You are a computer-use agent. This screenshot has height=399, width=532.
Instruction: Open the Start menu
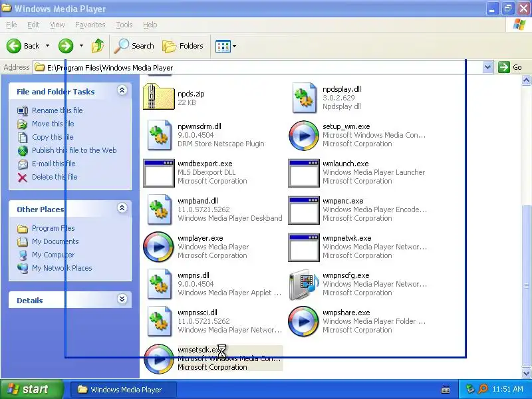32,389
